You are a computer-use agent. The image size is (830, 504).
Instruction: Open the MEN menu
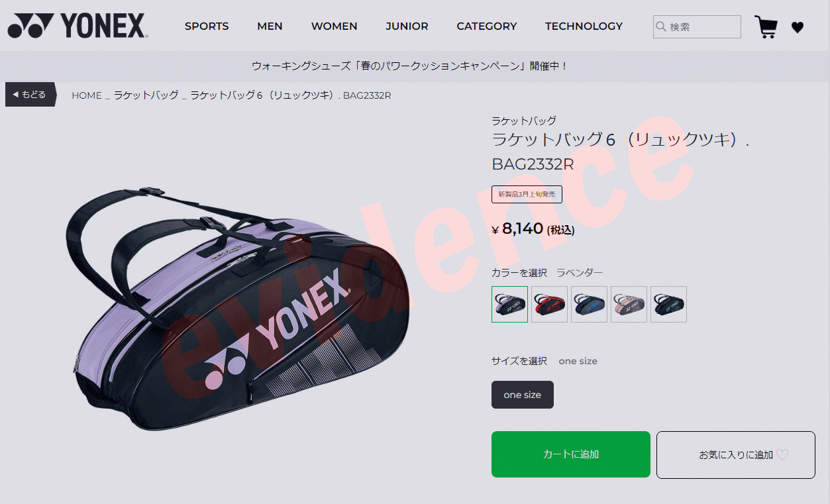point(270,26)
